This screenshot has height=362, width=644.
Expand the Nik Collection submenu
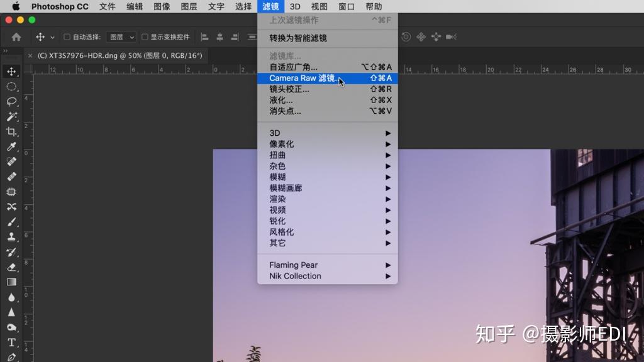(x=327, y=277)
